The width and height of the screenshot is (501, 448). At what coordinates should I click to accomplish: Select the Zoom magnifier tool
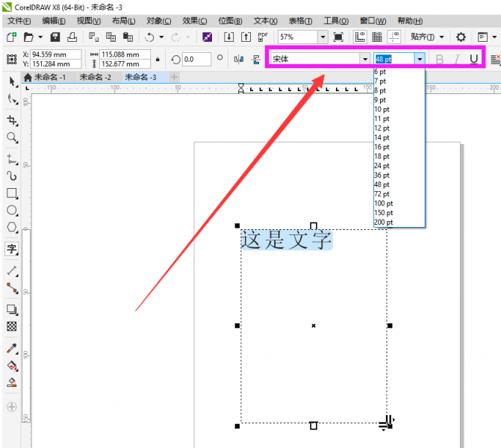(12, 138)
